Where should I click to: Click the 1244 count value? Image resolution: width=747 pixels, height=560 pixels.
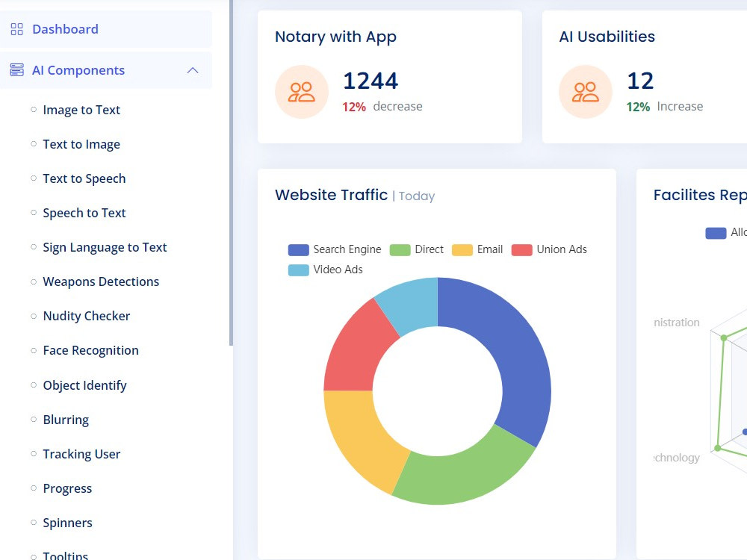tap(371, 81)
